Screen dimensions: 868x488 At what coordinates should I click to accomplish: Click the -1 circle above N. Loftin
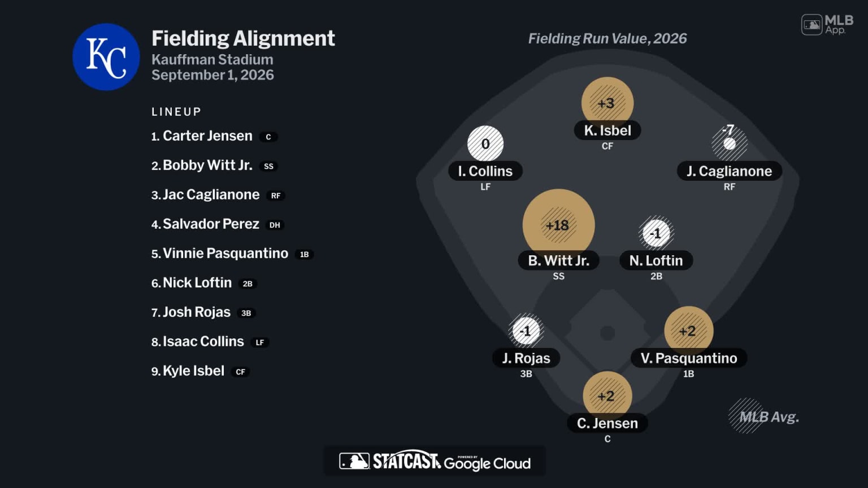(x=656, y=233)
